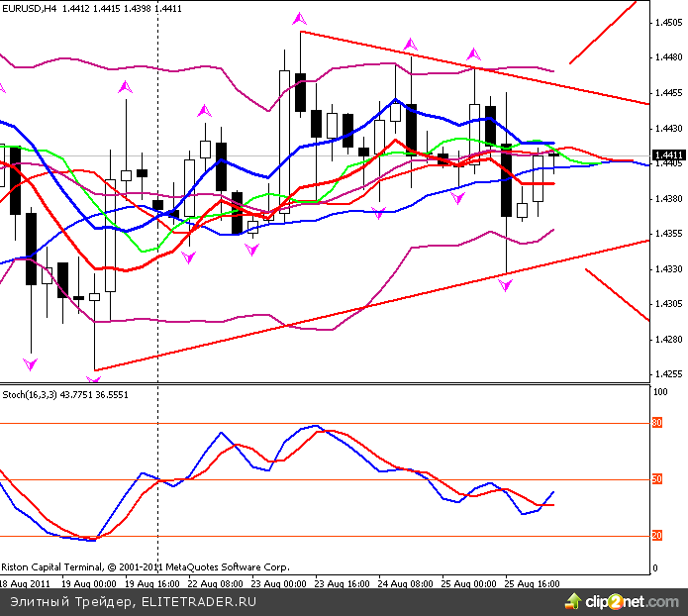Open the clip2net.com watermark link
688x616 pixels.
[x=632, y=600]
